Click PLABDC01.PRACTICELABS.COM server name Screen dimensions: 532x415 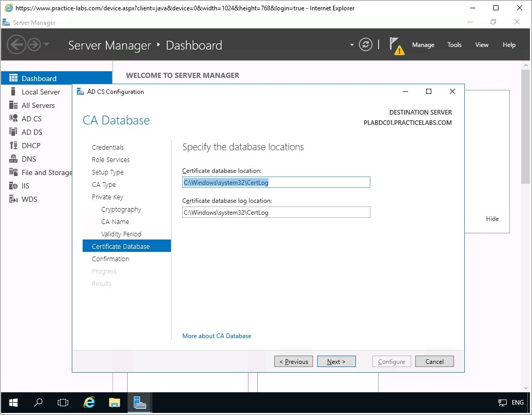408,123
